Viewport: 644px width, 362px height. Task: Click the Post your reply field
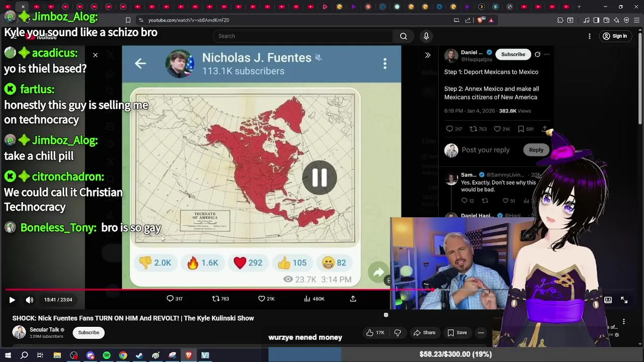click(x=486, y=150)
